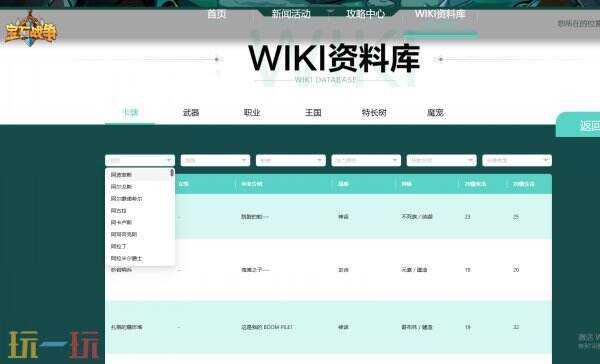Click the 神话 cell in the BOOM FILE row

click(343, 327)
